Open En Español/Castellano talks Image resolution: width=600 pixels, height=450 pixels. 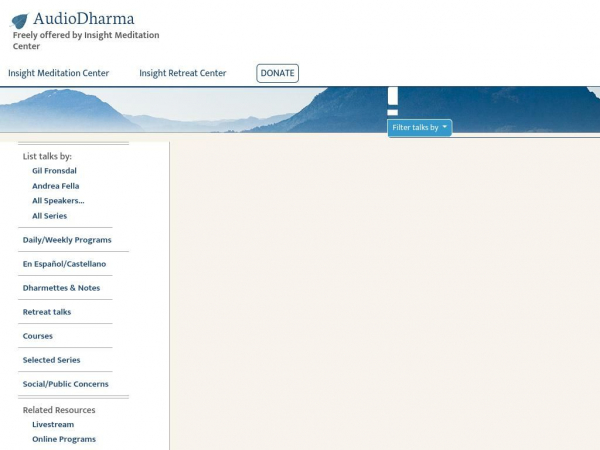[x=64, y=264]
